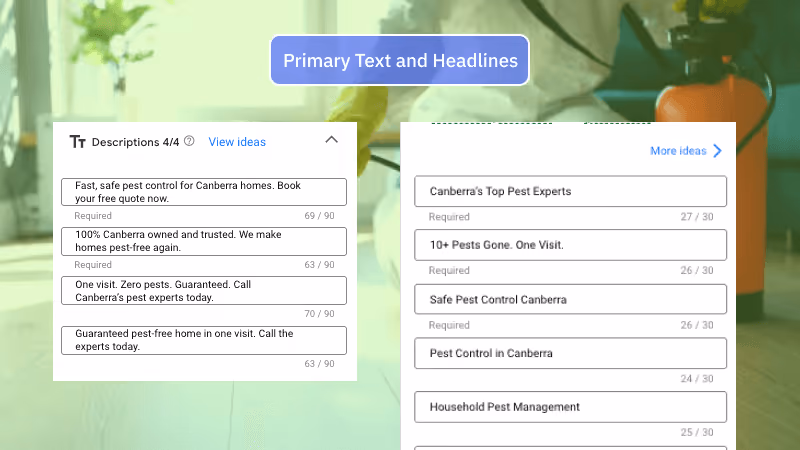
Task: Click the "Descriptions 4/4" heading text
Action: (135, 142)
